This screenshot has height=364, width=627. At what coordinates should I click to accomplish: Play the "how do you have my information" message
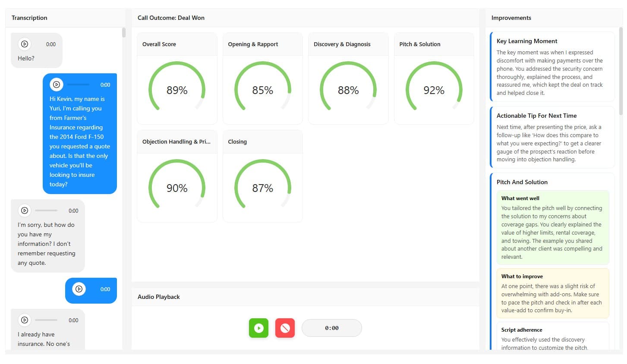[25, 210]
